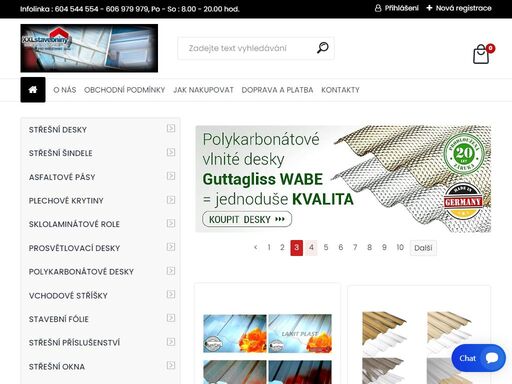Open Doprava a platba menu item
The height and width of the screenshot is (384, 512).
point(277,90)
